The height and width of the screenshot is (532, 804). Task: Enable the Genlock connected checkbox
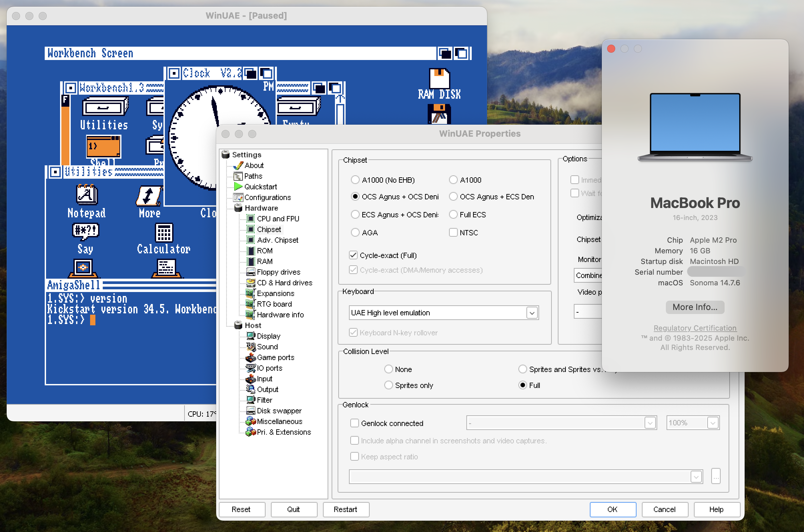355,423
